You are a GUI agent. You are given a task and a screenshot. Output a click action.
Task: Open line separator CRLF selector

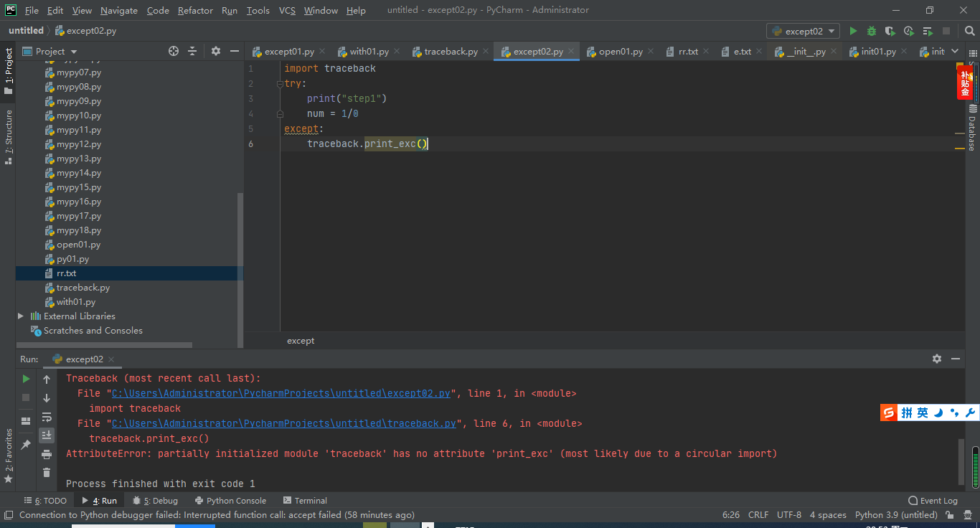pyautogui.click(x=758, y=515)
